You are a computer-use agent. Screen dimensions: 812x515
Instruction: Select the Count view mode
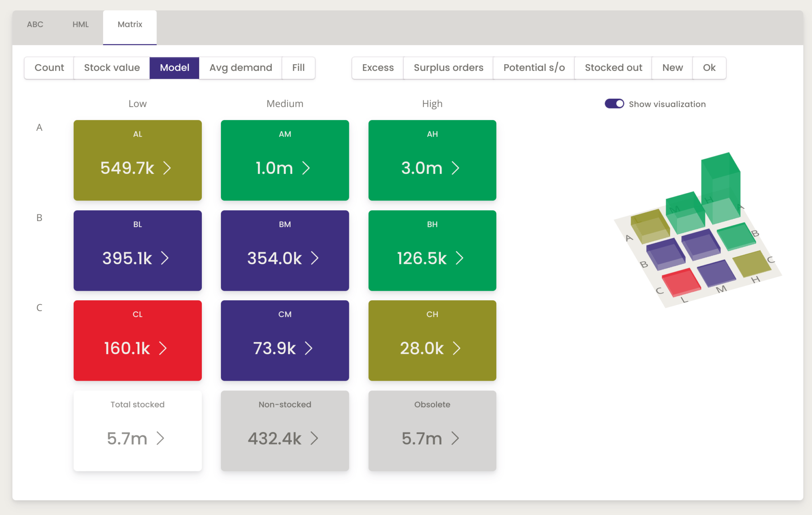click(49, 67)
